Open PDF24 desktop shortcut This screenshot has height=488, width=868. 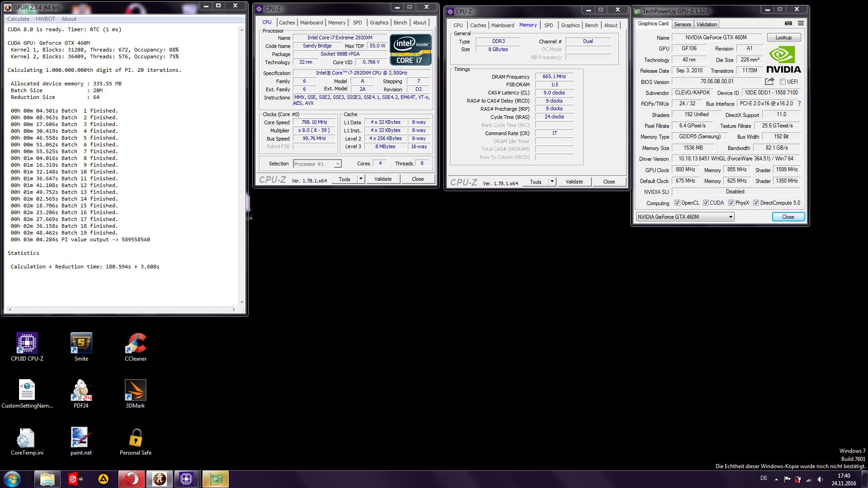[81, 394]
